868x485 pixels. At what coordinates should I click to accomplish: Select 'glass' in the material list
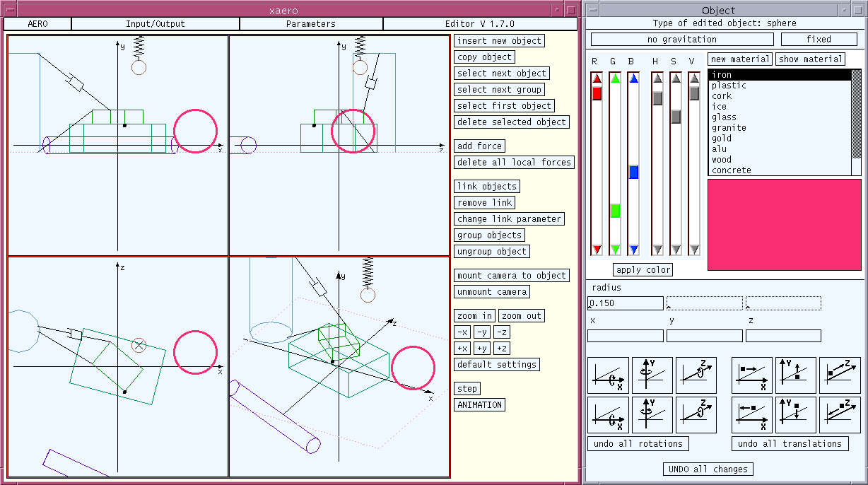click(724, 117)
